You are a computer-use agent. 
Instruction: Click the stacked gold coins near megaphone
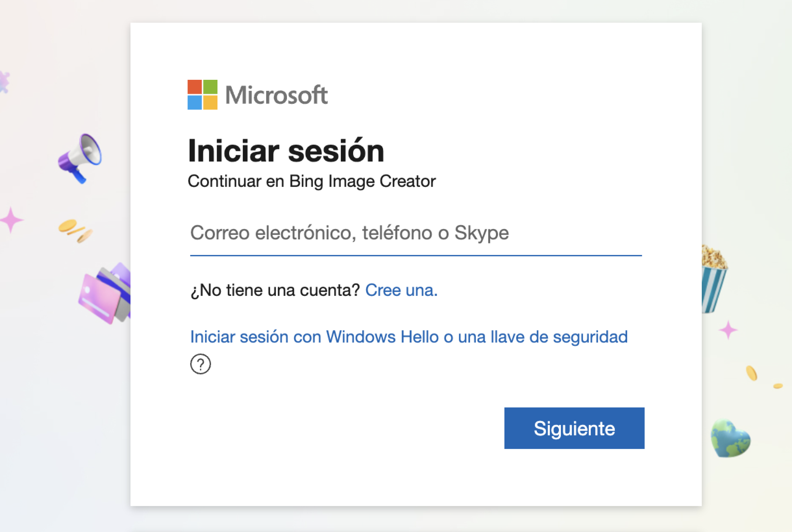pyautogui.click(x=75, y=230)
